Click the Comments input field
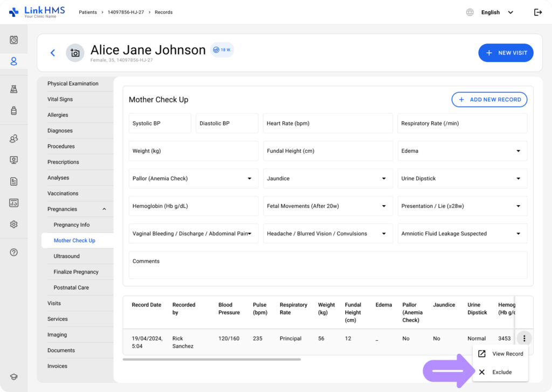 328,264
